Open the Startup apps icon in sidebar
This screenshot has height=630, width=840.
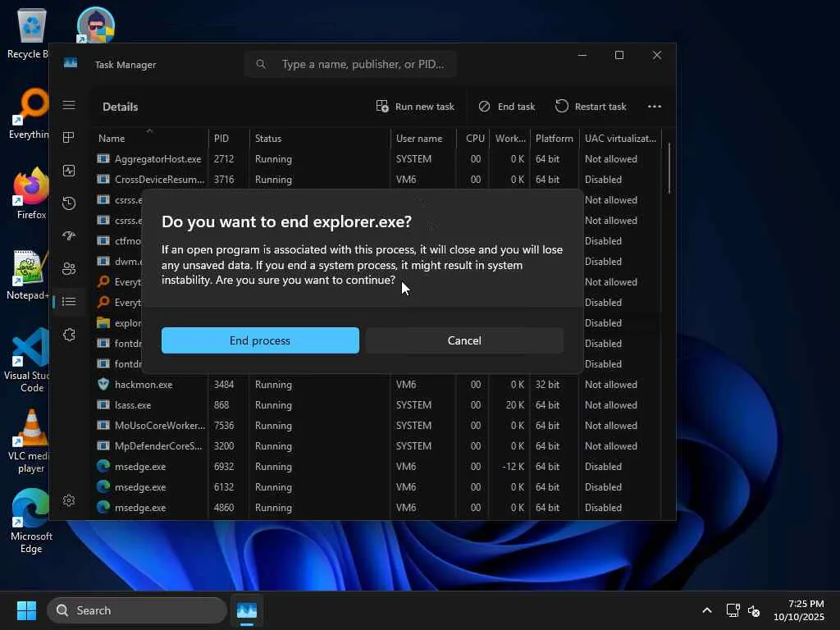point(69,235)
